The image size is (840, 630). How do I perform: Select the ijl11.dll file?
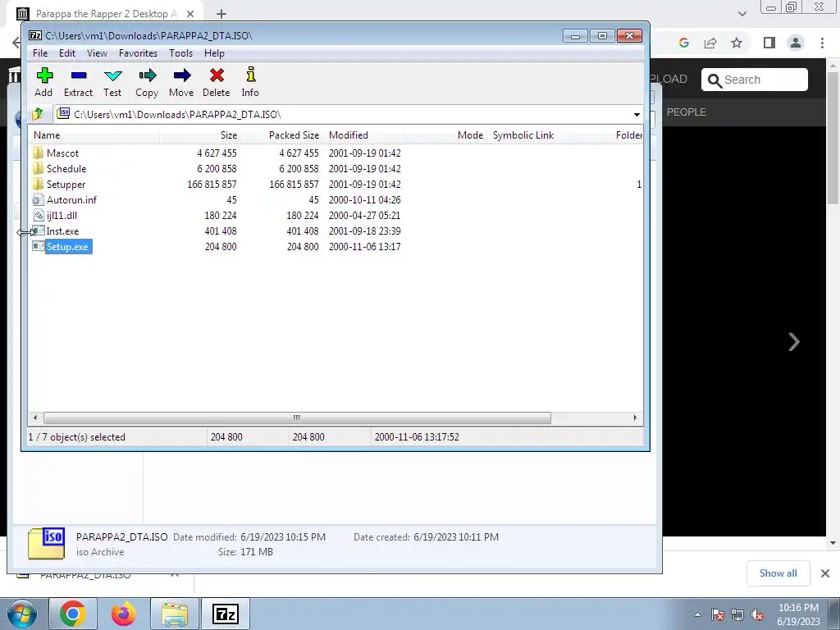tap(62, 216)
